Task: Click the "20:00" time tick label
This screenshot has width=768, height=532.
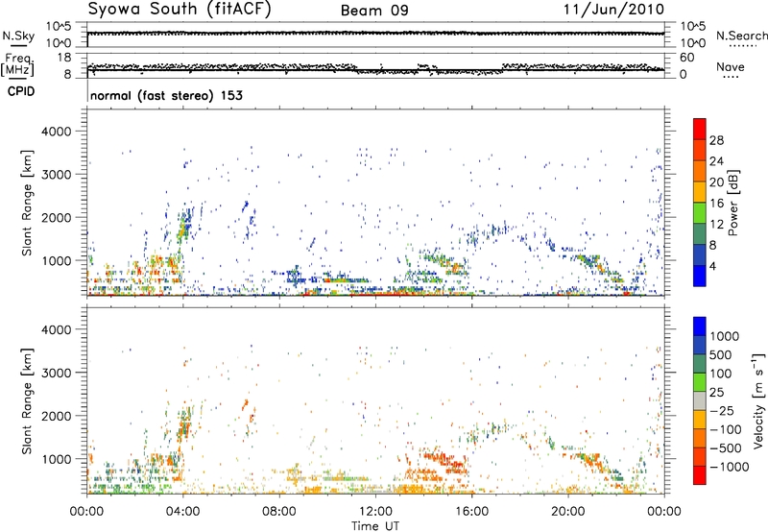Action: pyautogui.click(x=567, y=512)
